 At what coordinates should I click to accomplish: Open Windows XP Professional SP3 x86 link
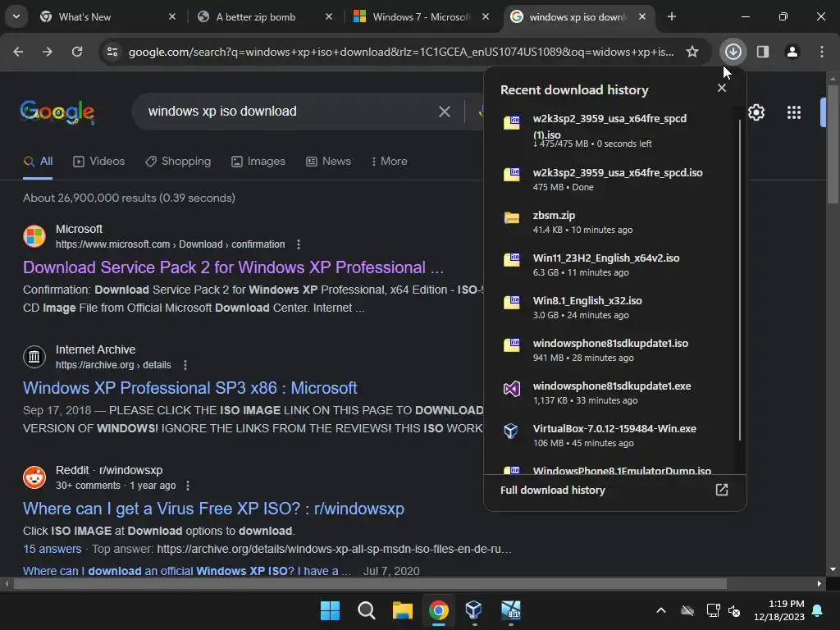pyautogui.click(x=190, y=388)
